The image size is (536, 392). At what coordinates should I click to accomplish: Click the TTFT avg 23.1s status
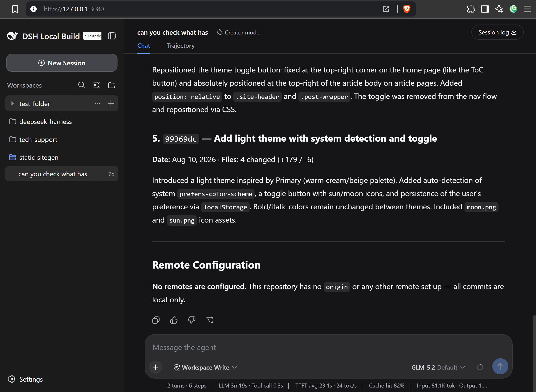tap(326, 386)
